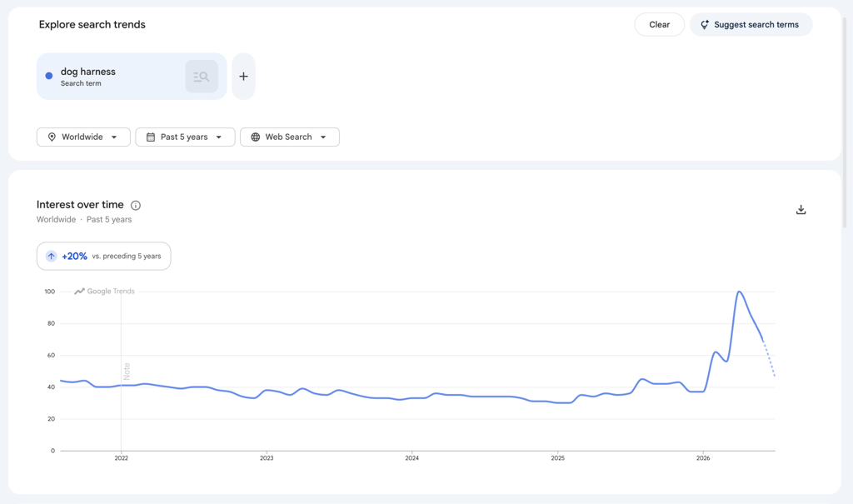Click the globe icon in Web Search filter
Viewport: 853px width, 504px height.
[255, 137]
